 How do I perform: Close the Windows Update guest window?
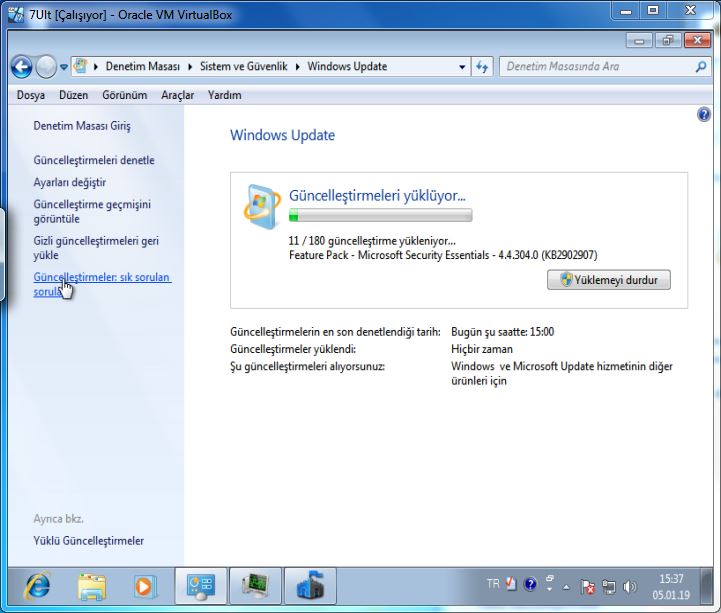pos(697,41)
